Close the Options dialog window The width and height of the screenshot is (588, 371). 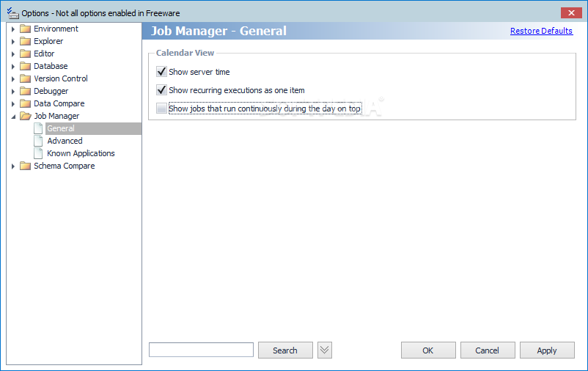click(x=571, y=12)
